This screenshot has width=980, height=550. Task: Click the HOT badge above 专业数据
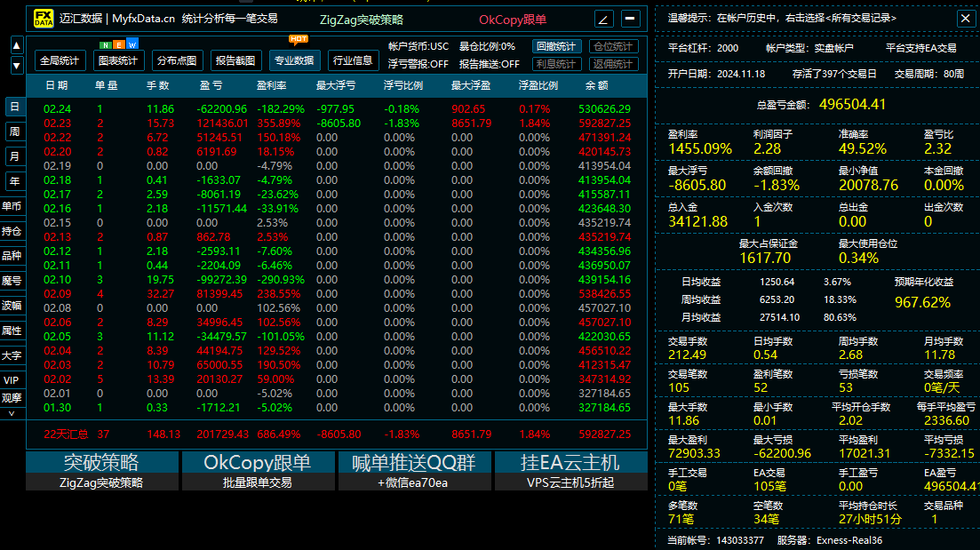(x=299, y=39)
